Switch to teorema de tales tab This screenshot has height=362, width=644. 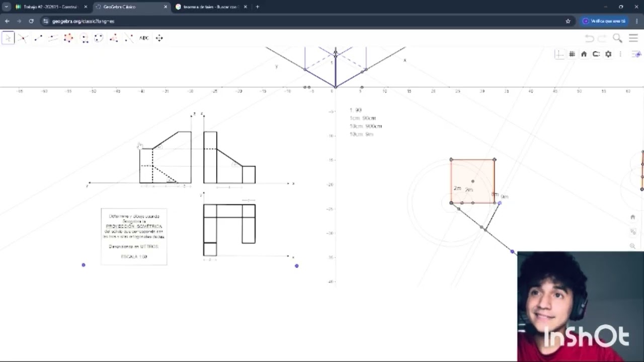[211, 7]
